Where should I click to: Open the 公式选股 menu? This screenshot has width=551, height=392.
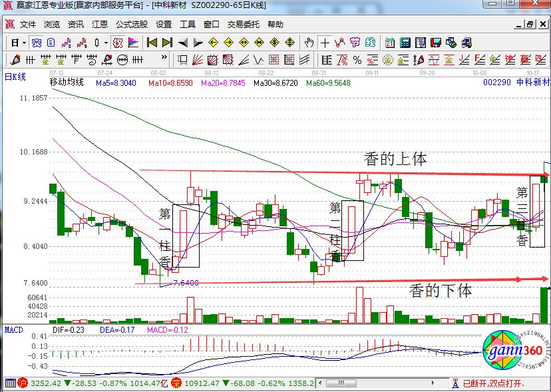(132, 25)
